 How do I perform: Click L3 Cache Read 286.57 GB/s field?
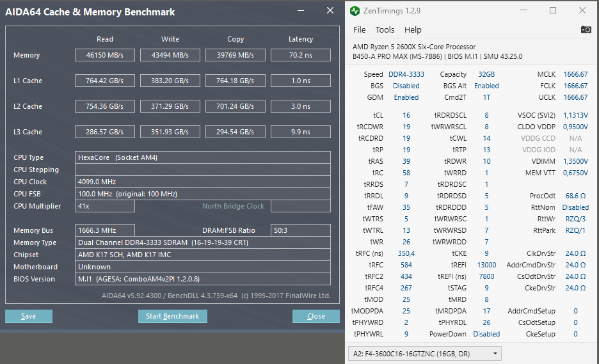tap(105, 132)
